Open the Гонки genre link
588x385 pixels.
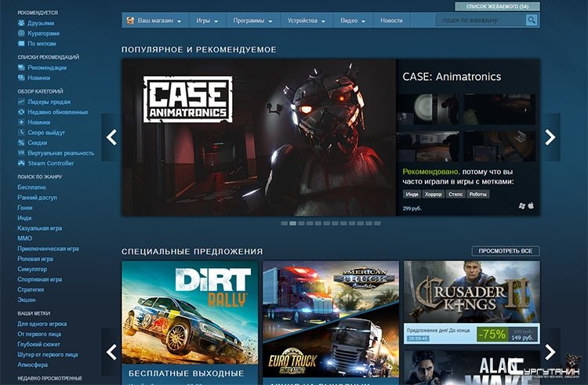25,207
